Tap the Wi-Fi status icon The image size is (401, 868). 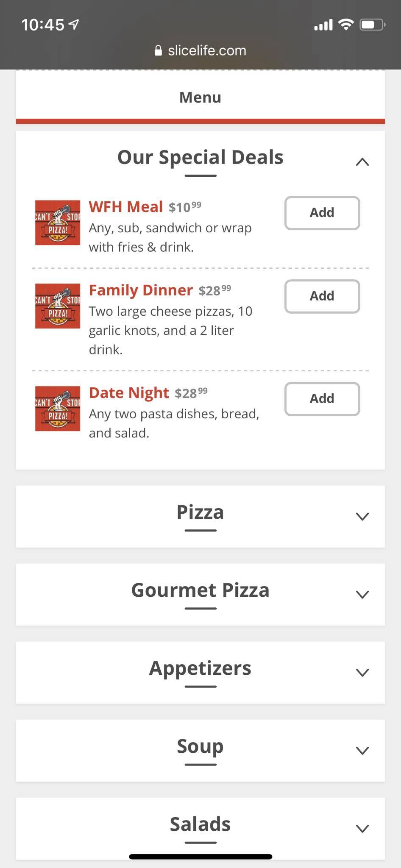[x=346, y=25]
